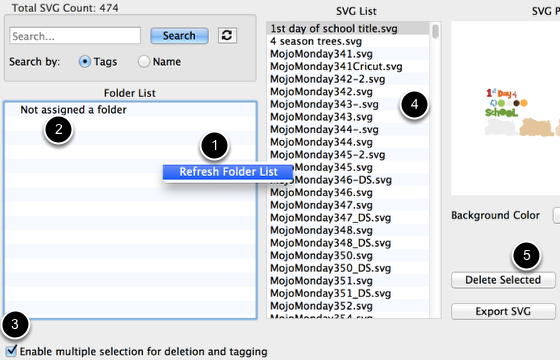Select 'MojoMonday341Cricut.svg' in list

(x=348, y=66)
